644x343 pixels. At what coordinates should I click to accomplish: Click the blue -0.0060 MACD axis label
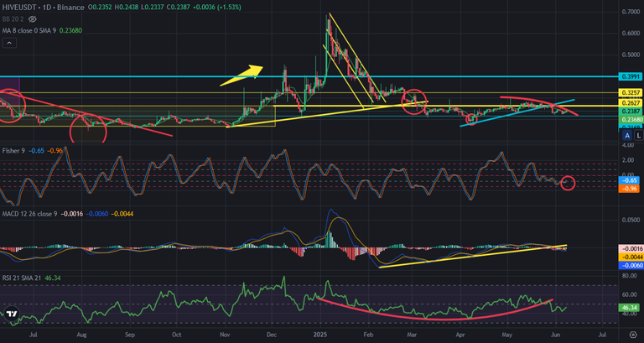(631, 265)
